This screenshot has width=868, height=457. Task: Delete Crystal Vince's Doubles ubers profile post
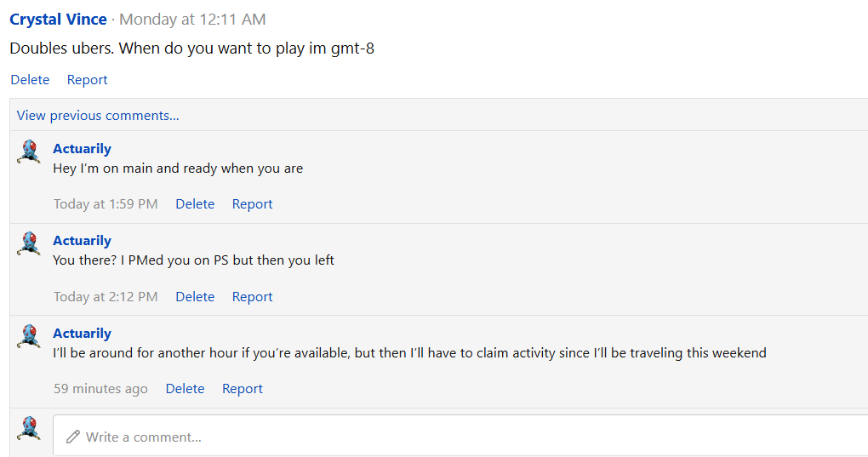tap(30, 80)
